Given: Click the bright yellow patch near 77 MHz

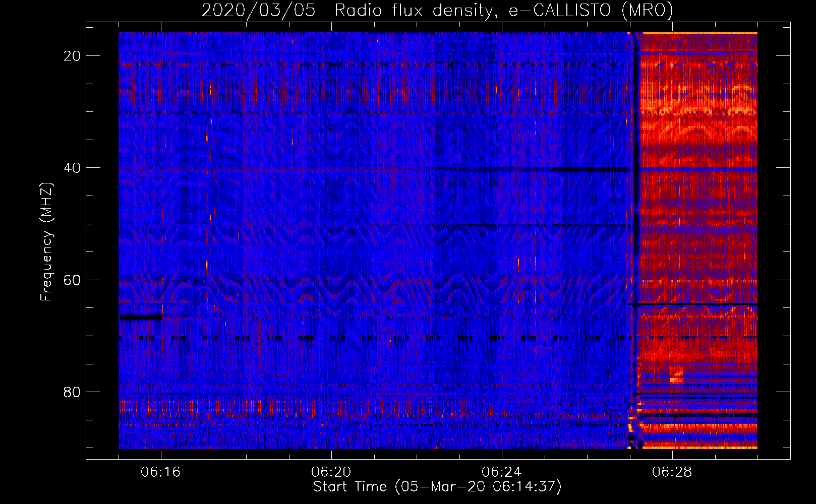Looking at the screenshot, I should [676, 376].
